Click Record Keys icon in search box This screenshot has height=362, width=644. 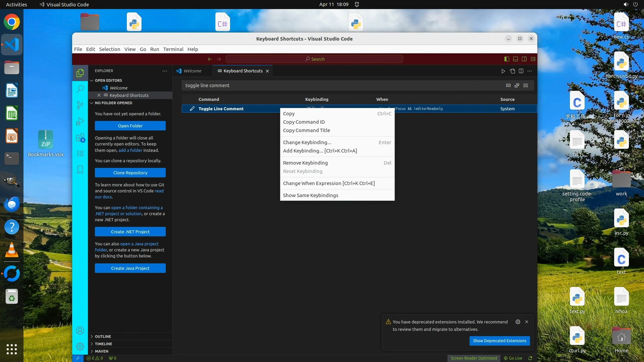(508, 85)
